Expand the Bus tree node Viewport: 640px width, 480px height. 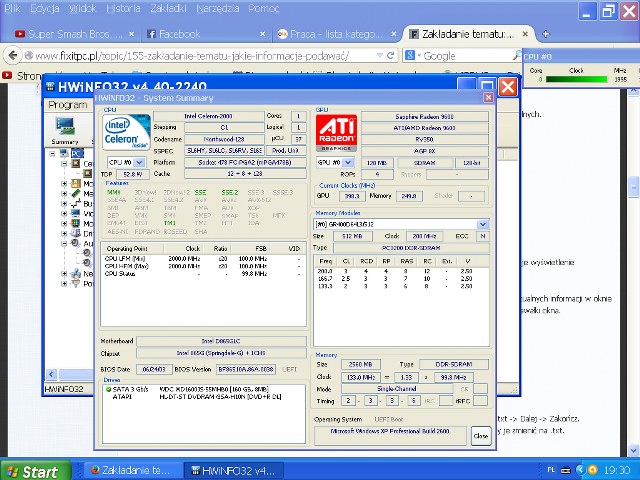(64, 203)
